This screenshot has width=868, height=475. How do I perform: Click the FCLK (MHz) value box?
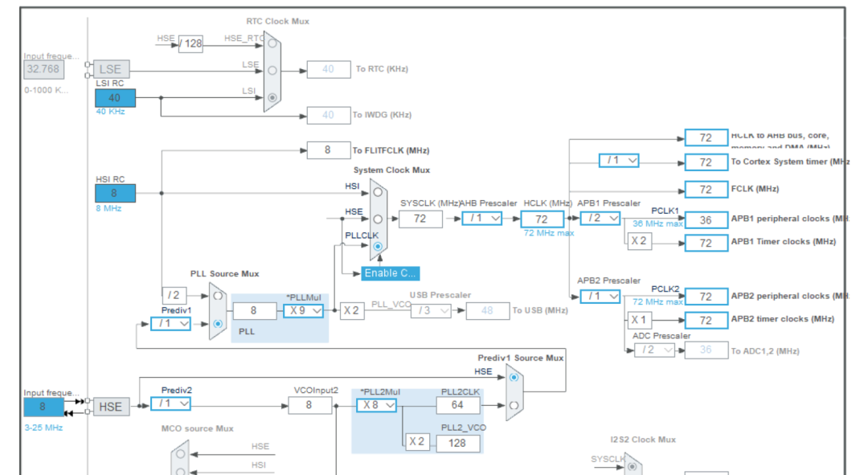point(706,190)
